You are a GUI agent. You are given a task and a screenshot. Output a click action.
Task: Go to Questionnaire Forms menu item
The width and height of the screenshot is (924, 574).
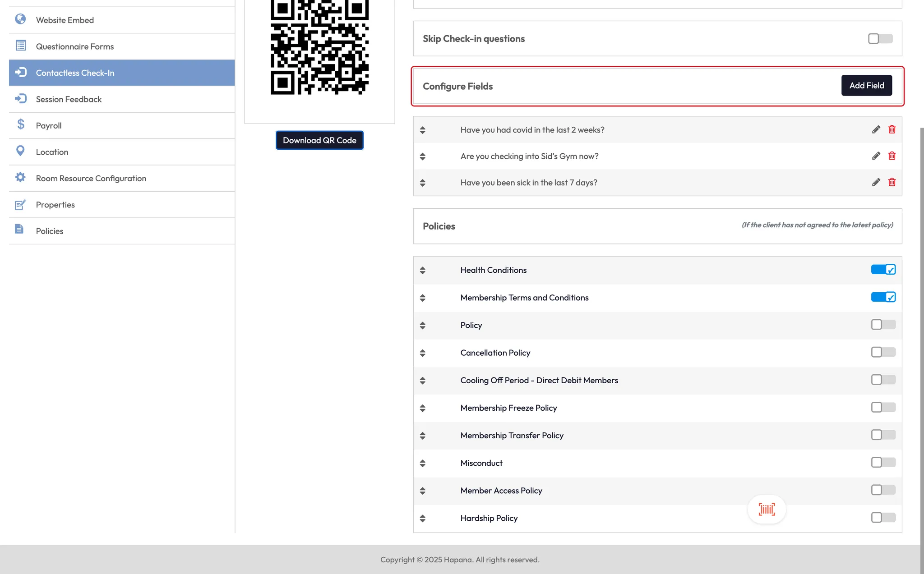(74, 46)
